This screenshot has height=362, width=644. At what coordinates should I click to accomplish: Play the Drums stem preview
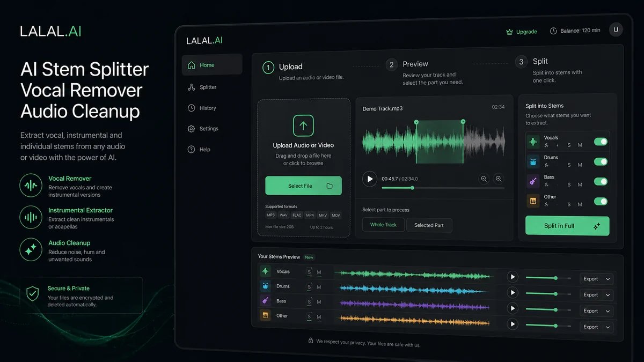513,292
